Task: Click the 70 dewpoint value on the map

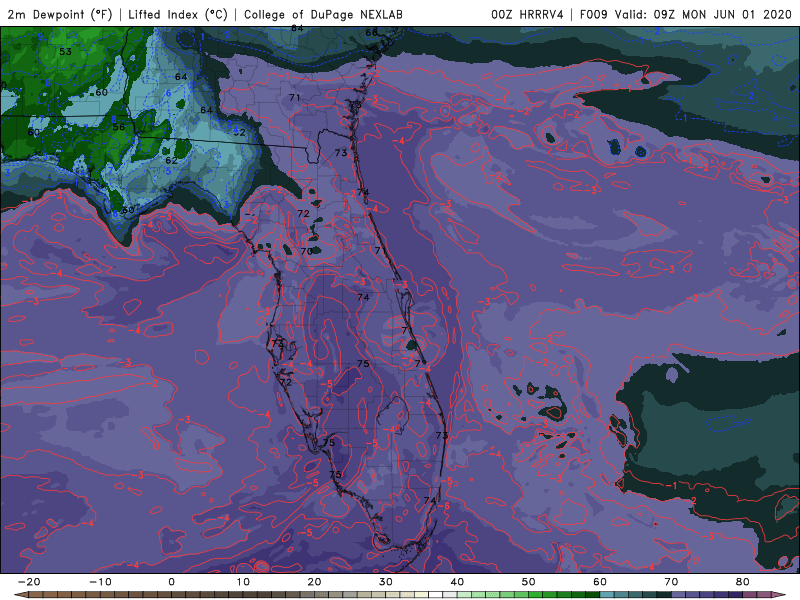Action: (307, 251)
